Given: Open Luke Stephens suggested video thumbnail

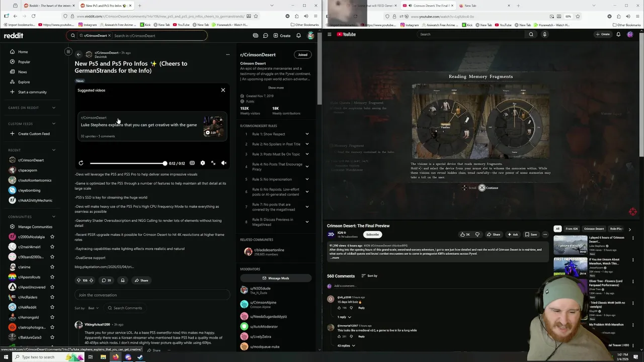Looking at the screenshot, I should pos(213,127).
